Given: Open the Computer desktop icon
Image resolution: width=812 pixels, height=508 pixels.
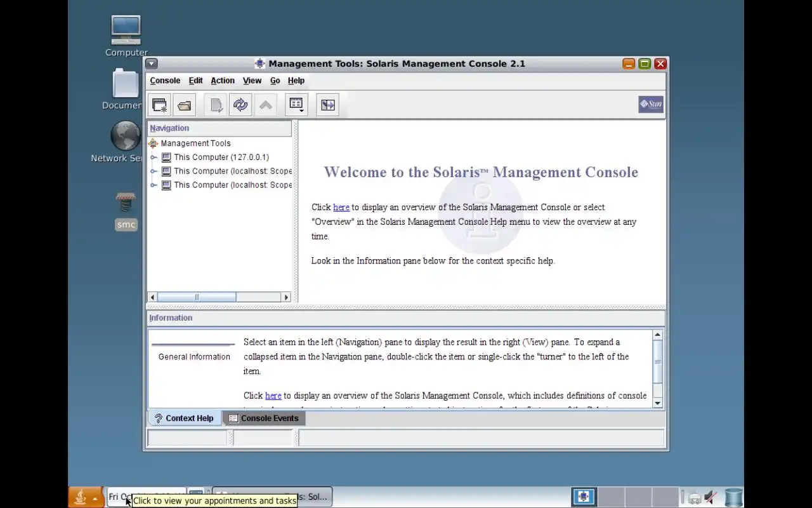Looking at the screenshot, I should [126, 30].
